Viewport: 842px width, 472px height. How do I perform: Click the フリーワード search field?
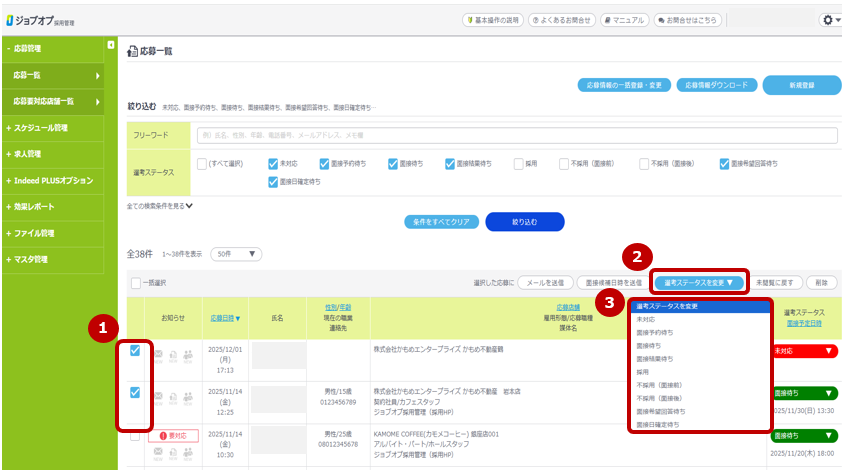pyautogui.click(x=516, y=135)
